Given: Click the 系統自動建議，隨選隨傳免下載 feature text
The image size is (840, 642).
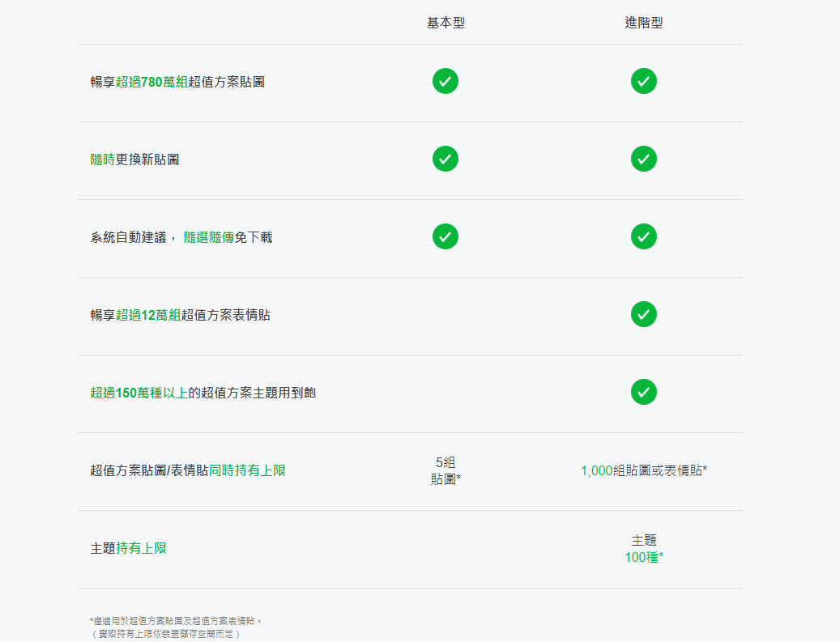Looking at the screenshot, I should click(181, 237).
